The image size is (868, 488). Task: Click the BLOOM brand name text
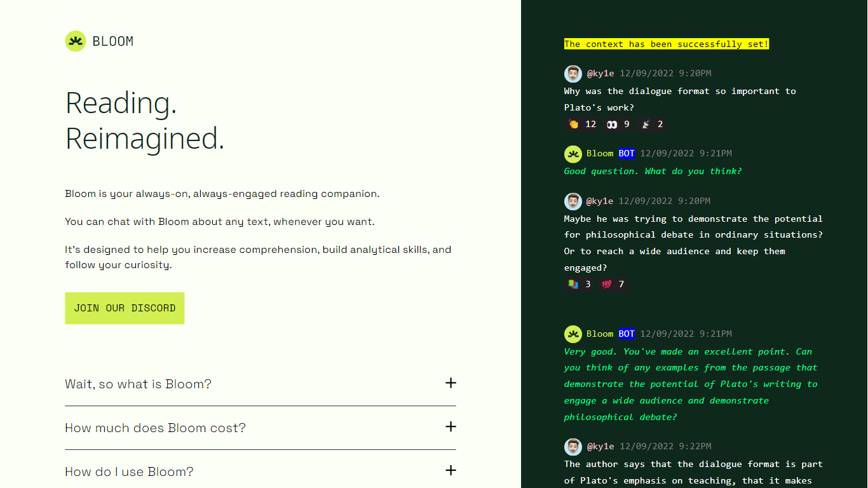tap(113, 41)
